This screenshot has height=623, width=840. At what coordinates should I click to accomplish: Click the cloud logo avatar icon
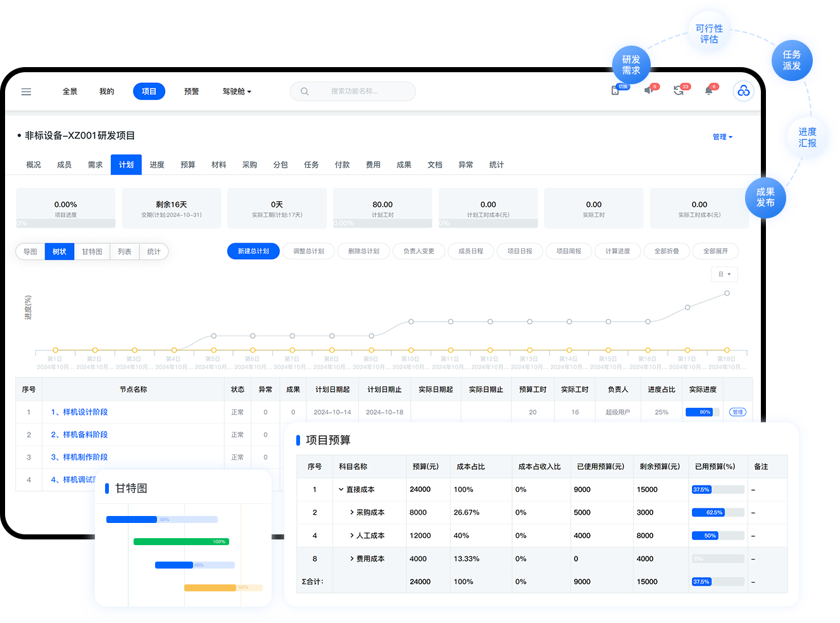(x=743, y=91)
